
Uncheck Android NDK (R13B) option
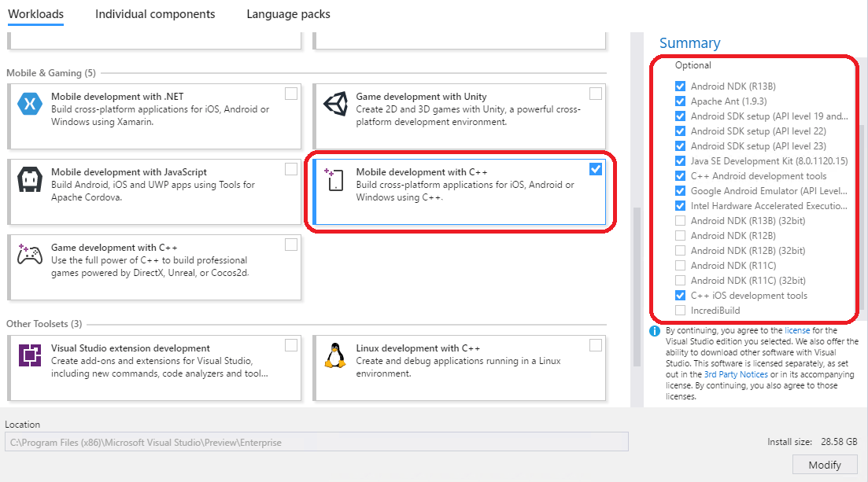[681, 86]
